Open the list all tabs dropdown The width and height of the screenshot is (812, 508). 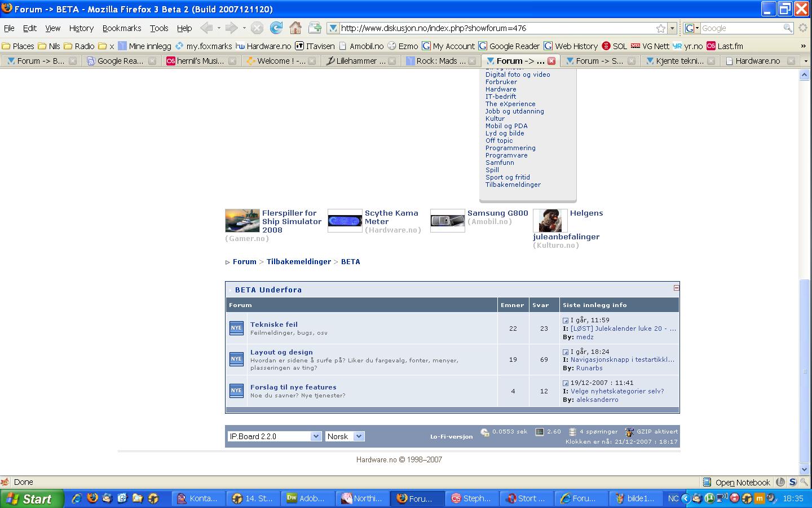(806, 61)
